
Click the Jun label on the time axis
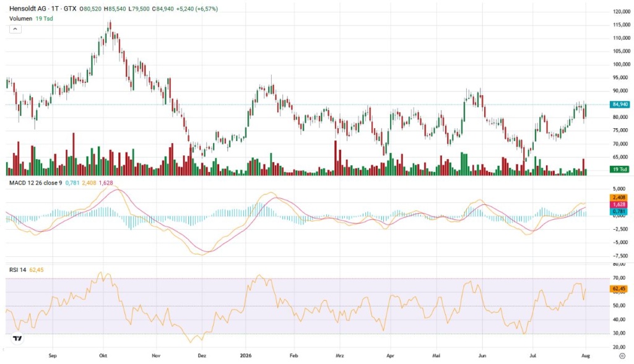(x=482, y=356)
